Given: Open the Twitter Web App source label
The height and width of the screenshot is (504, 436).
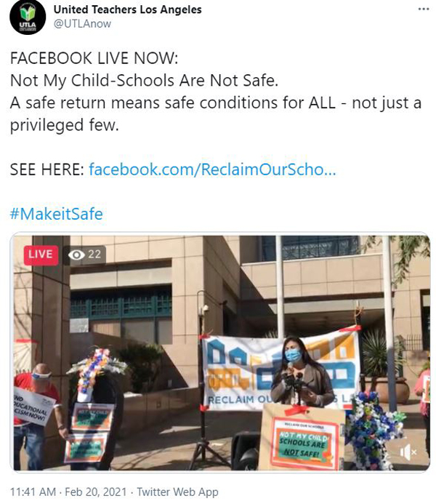Looking at the screenshot, I should click(x=177, y=492).
